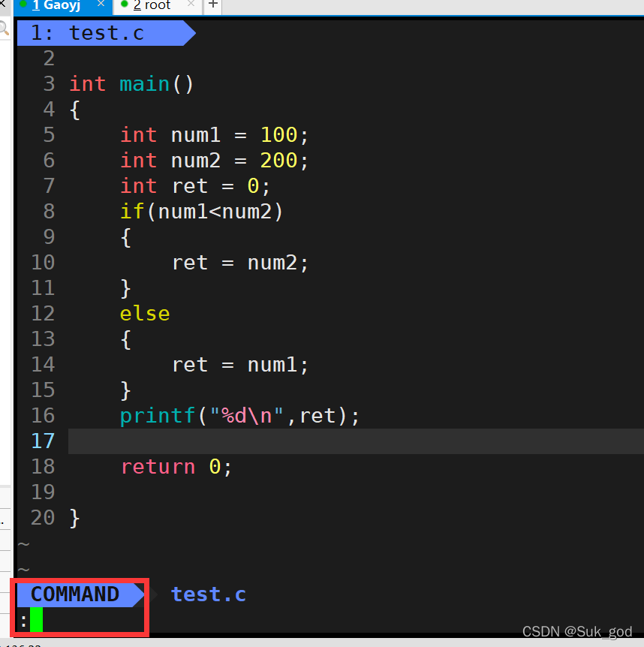This screenshot has height=647, width=644.
Task: Click the closing brace on line 15
Action: tap(125, 391)
